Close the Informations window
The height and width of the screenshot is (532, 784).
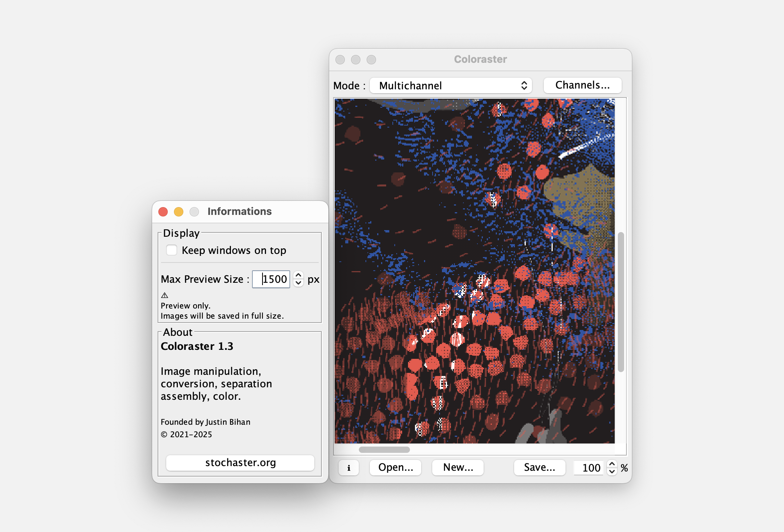(x=163, y=211)
